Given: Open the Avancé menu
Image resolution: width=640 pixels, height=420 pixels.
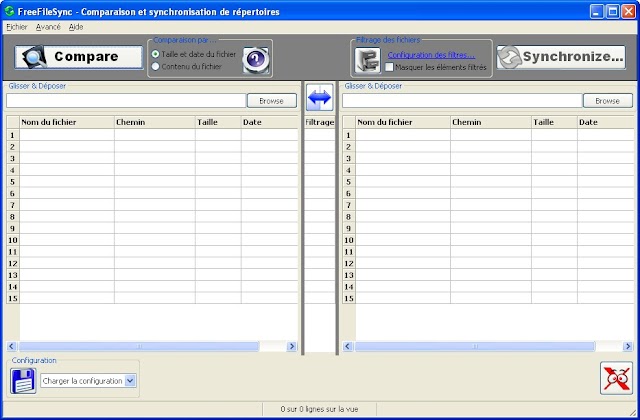Looking at the screenshot, I should [48, 27].
